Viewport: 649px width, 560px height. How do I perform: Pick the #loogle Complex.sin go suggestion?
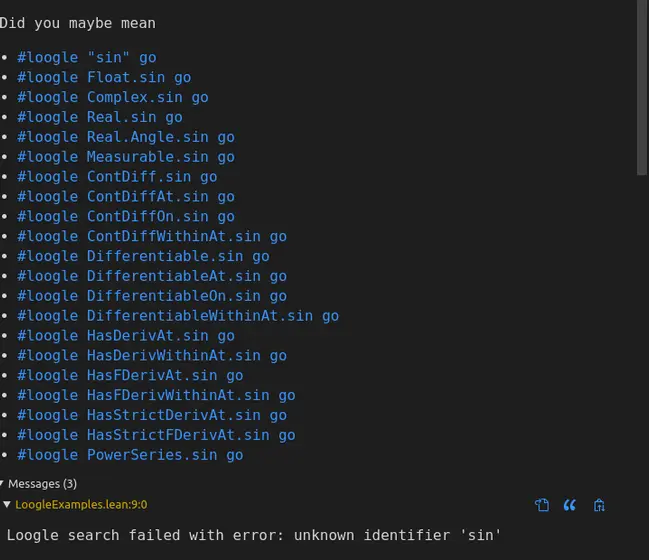pos(113,97)
